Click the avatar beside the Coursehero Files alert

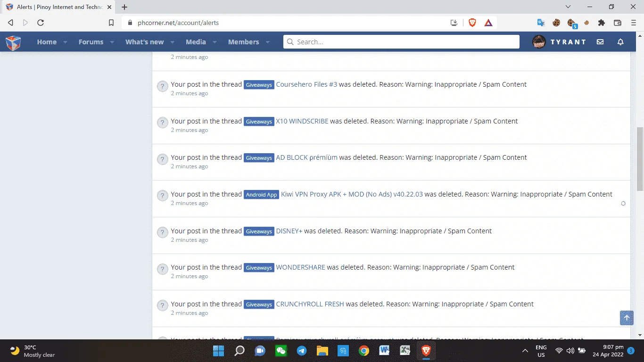pyautogui.click(x=162, y=86)
